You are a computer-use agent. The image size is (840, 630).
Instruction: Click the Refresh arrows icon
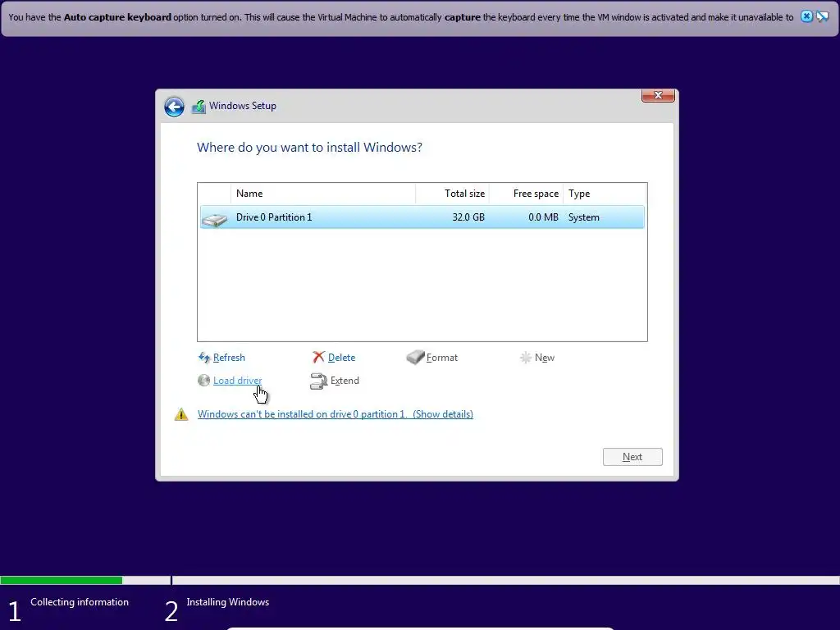(x=204, y=358)
